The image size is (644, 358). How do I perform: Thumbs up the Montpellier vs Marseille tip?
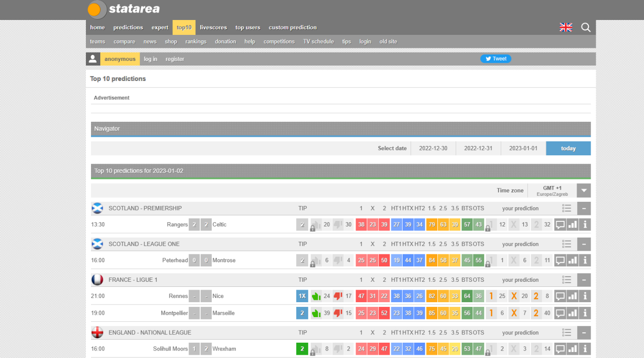316,313
